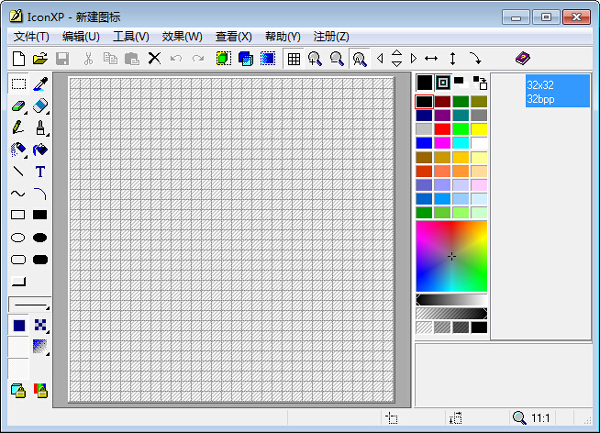600x433 pixels.
Task: Switch to the filled rectangle tool
Action: (41, 215)
